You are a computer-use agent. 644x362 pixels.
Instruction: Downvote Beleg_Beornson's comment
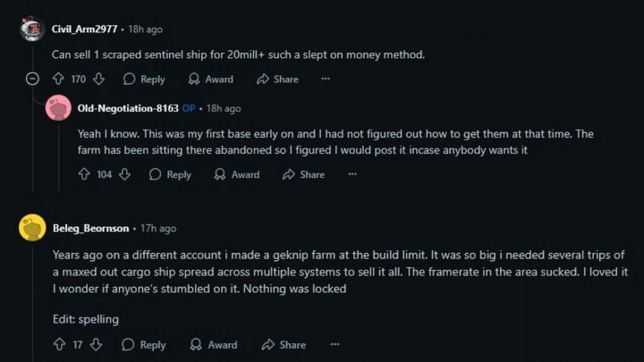click(96, 344)
